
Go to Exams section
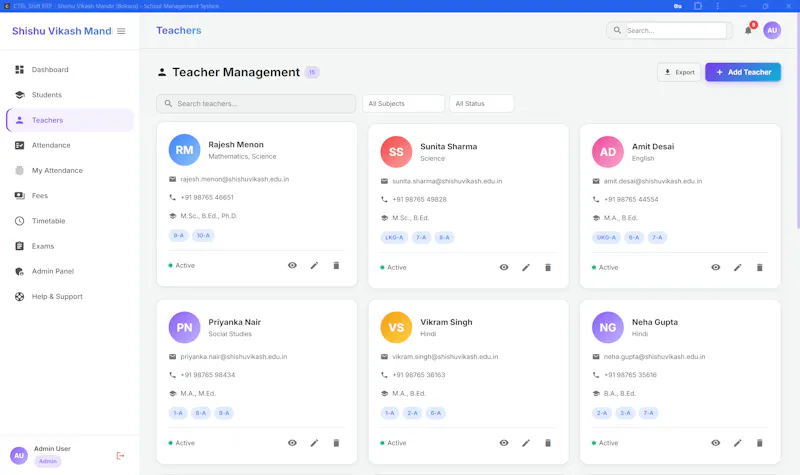coord(70,246)
